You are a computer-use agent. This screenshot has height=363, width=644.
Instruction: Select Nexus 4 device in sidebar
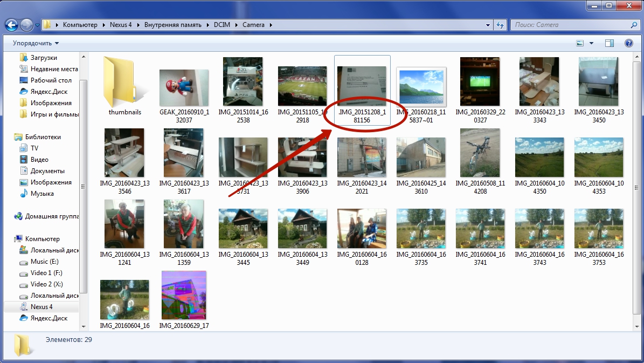click(41, 307)
